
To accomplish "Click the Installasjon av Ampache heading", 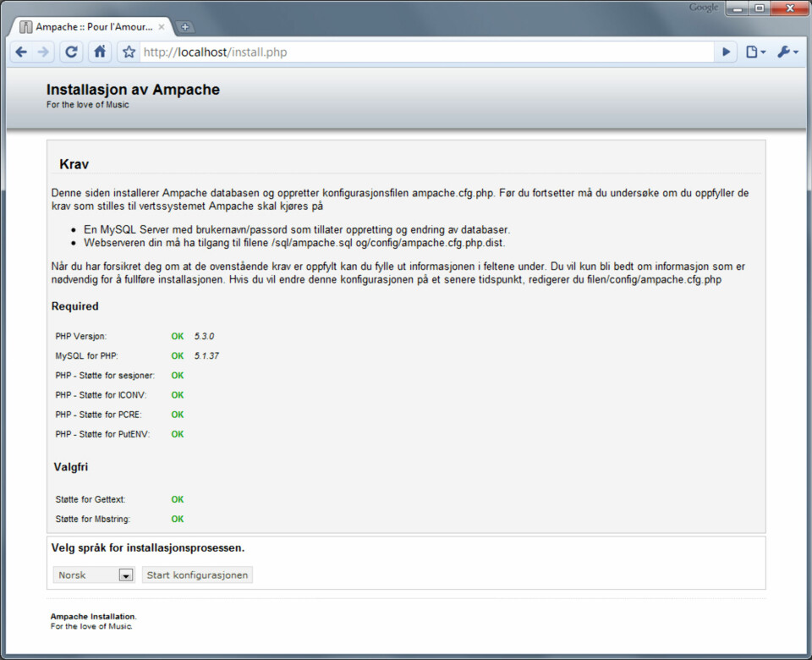I will point(133,90).
